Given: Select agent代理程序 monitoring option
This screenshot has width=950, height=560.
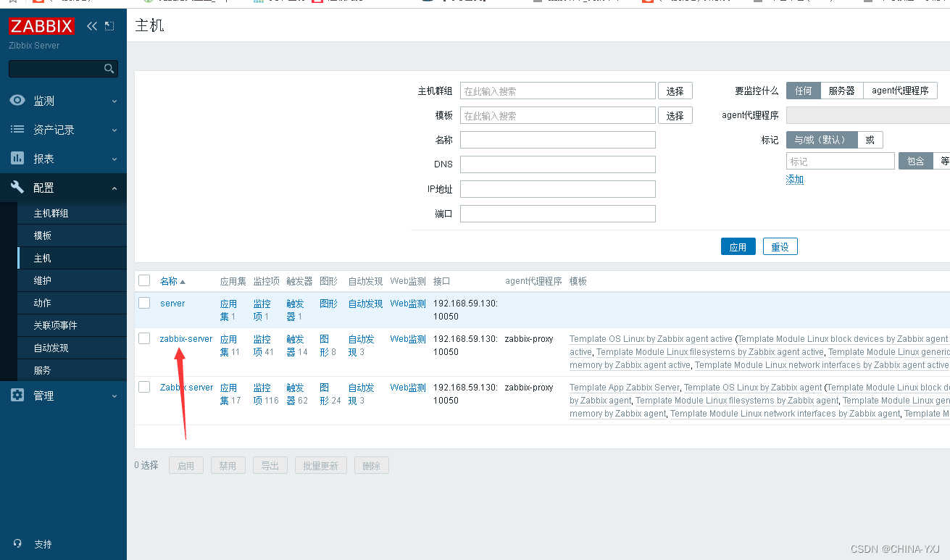Looking at the screenshot, I should point(900,91).
